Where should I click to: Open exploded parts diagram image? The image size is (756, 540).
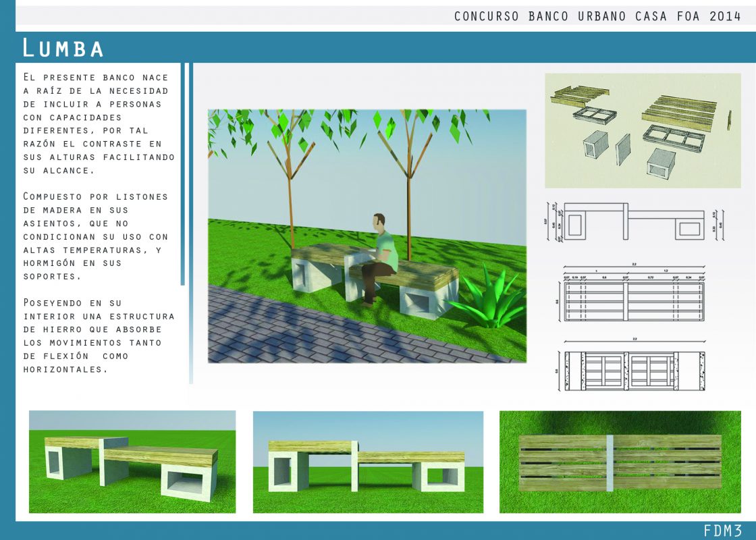(x=643, y=130)
